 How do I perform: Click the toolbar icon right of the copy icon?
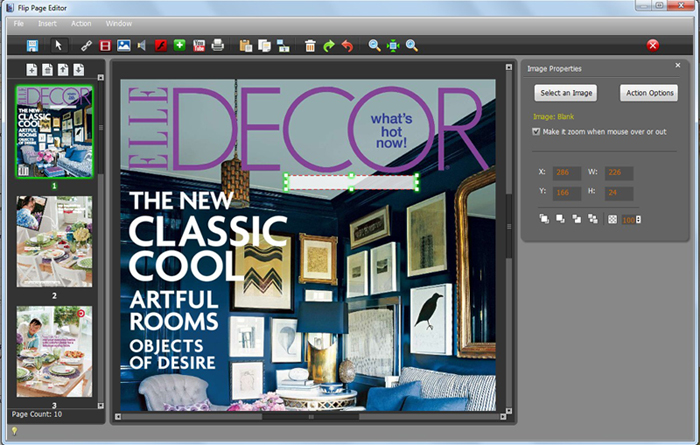pyautogui.click(x=283, y=46)
